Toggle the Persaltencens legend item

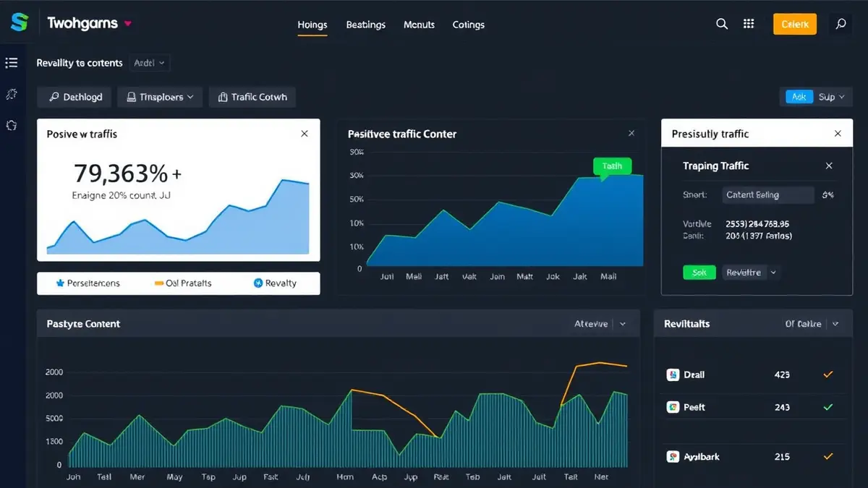coord(88,283)
